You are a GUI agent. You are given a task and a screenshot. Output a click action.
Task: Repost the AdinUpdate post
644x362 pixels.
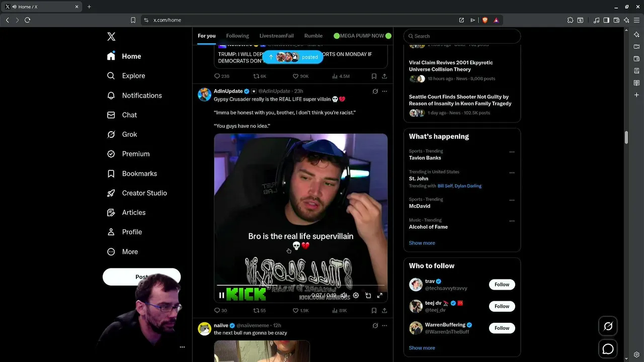[x=259, y=311]
